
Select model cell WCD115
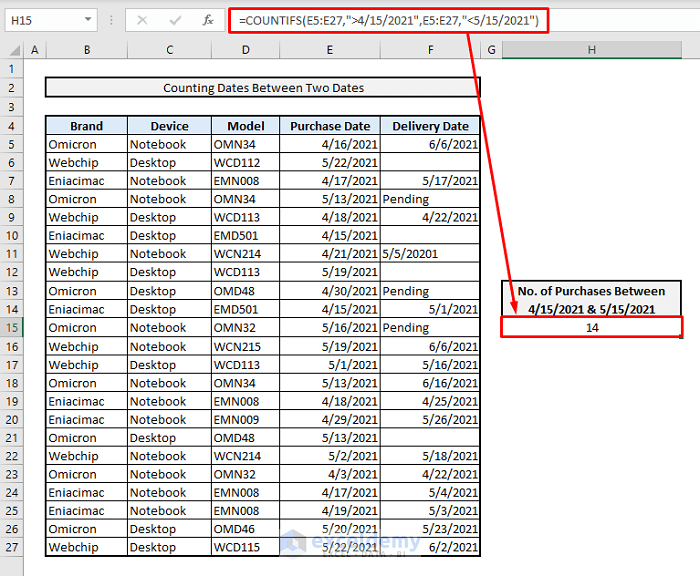(x=246, y=547)
